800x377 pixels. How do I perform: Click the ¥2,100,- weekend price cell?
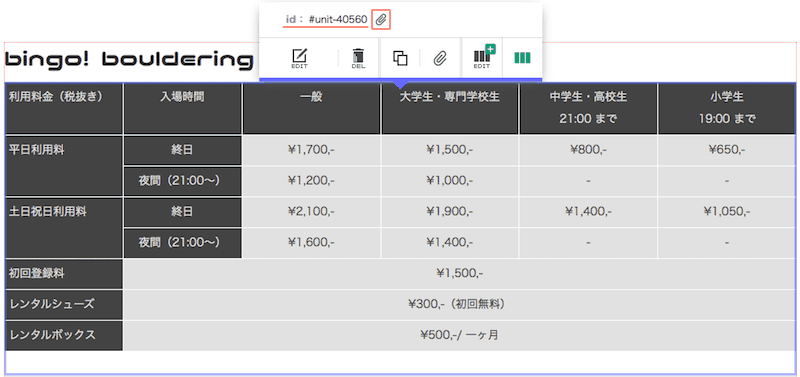pos(311,212)
